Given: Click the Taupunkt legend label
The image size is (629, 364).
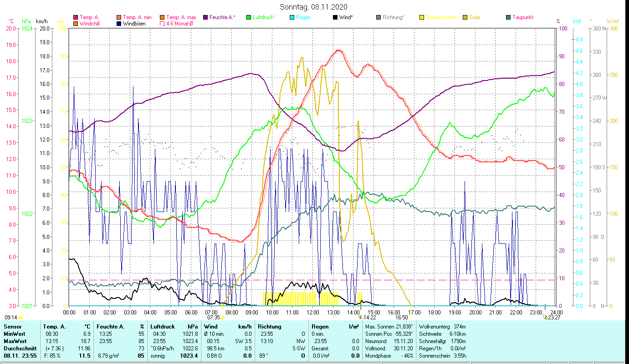Looking at the screenshot, I should 523,17.
